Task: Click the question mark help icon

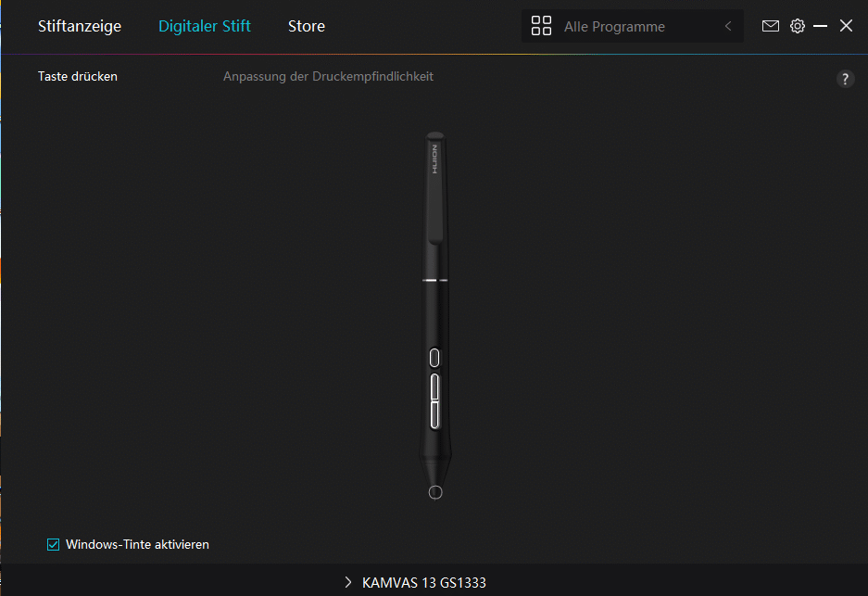Action: 845,79
